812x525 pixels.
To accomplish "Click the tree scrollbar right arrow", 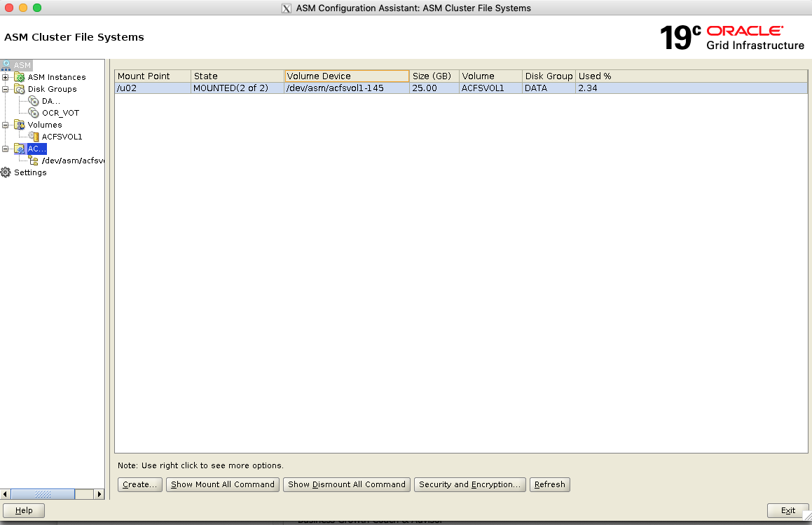I will coord(99,494).
